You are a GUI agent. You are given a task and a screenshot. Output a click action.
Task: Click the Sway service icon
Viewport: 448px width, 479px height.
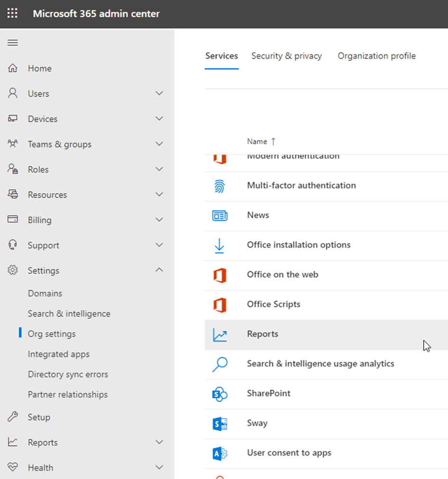(x=219, y=424)
